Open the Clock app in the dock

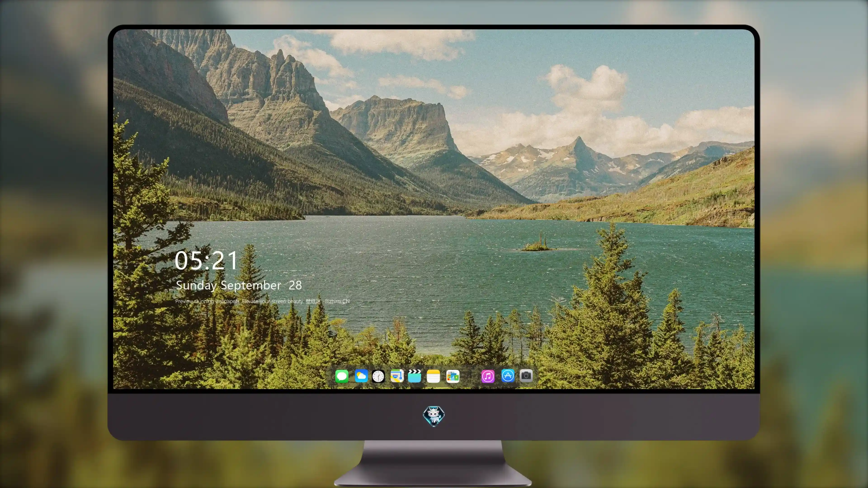pyautogui.click(x=378, y=376)
